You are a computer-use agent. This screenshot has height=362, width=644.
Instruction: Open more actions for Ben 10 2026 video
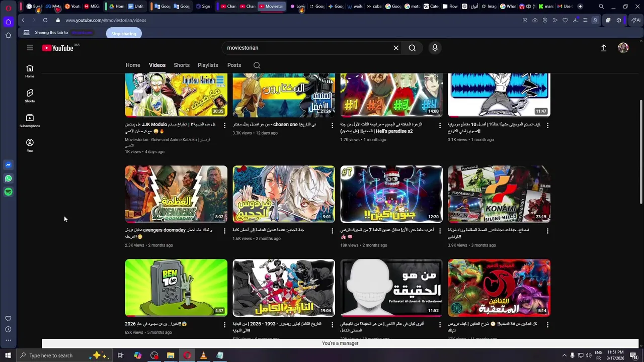(224, 325)
